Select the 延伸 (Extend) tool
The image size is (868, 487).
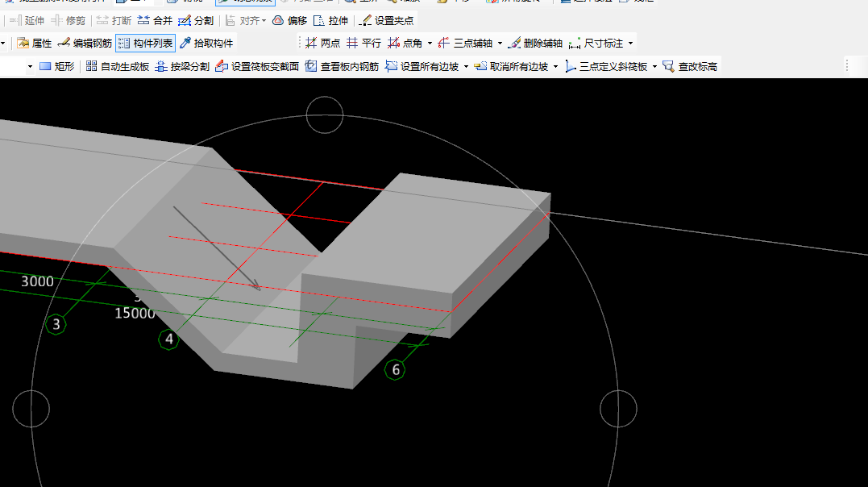tap(27, 20)
